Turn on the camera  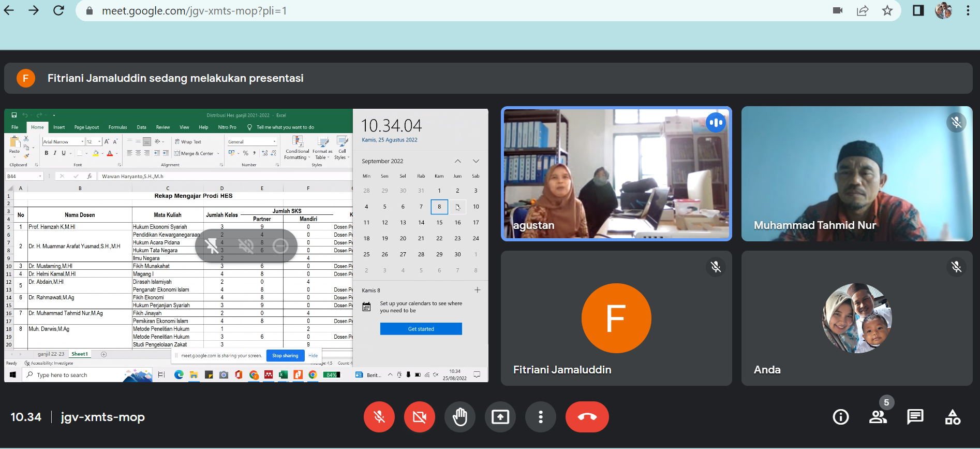click(419, 417)
